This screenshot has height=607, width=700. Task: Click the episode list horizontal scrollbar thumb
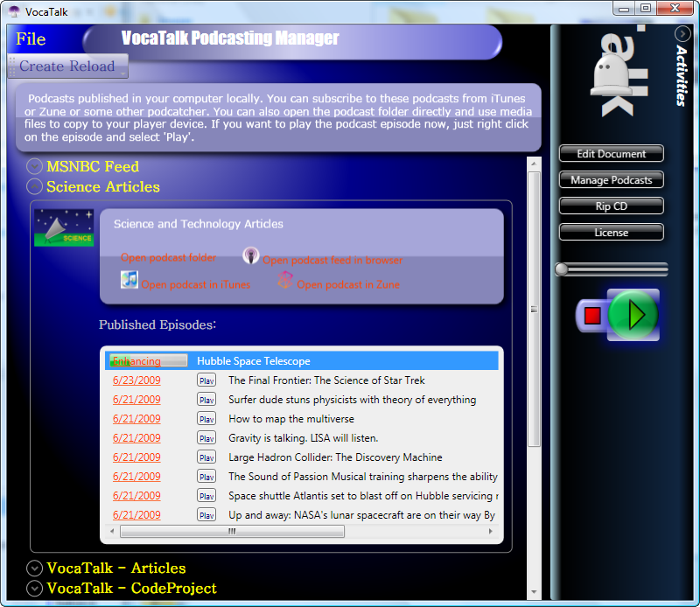click(232, 531)
